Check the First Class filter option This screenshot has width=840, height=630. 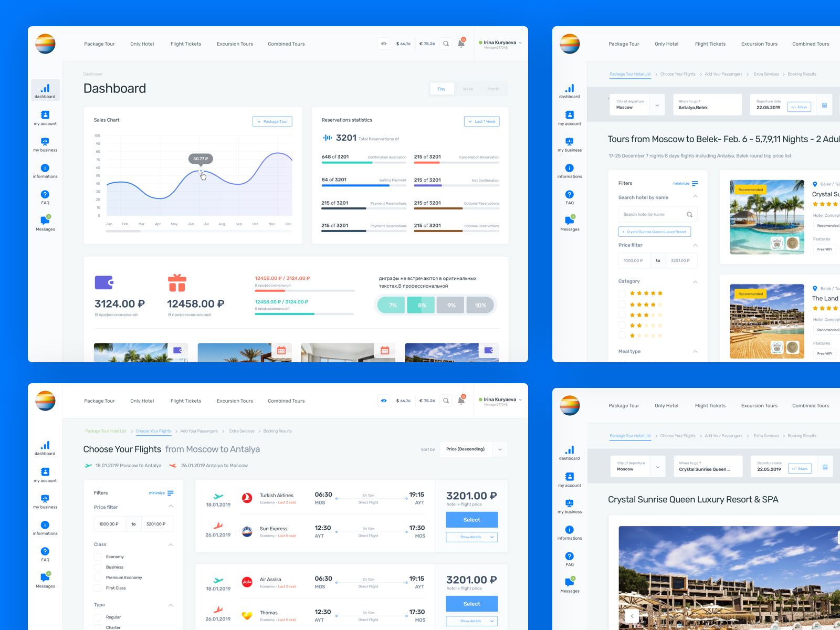tap(98, 588)
